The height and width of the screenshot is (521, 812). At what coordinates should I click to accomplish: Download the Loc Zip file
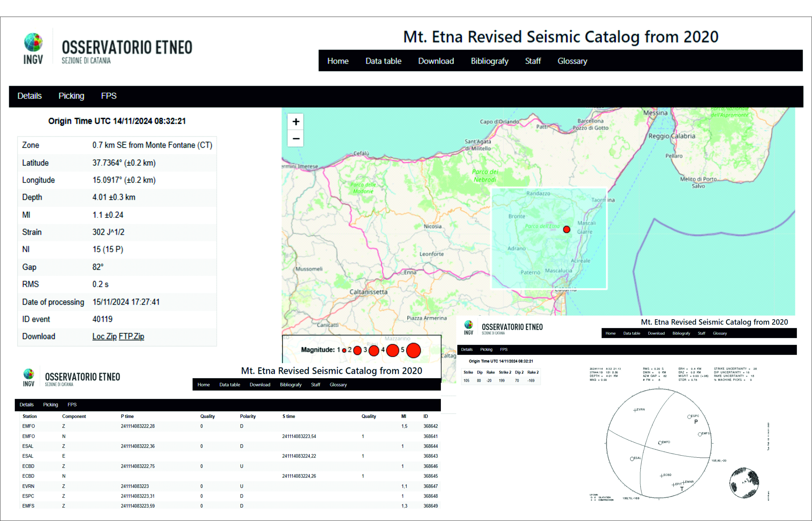coord(104,337)
